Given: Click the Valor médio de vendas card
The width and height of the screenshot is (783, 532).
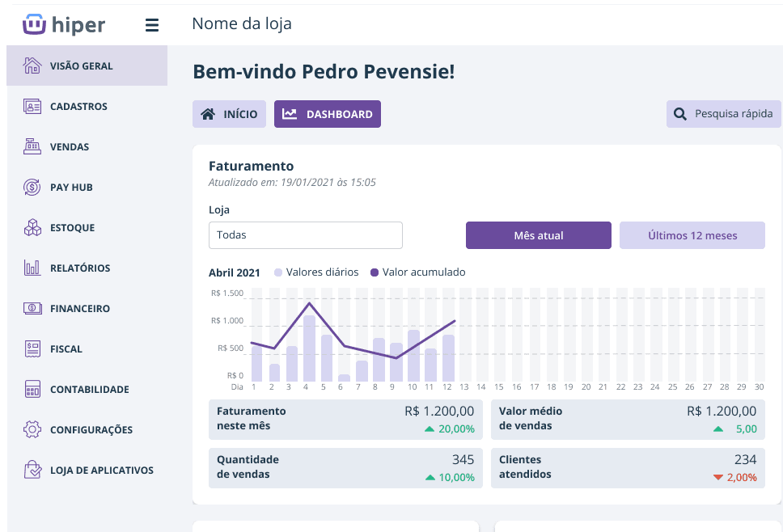Looking at the screenshot, I should click(628, 419).
